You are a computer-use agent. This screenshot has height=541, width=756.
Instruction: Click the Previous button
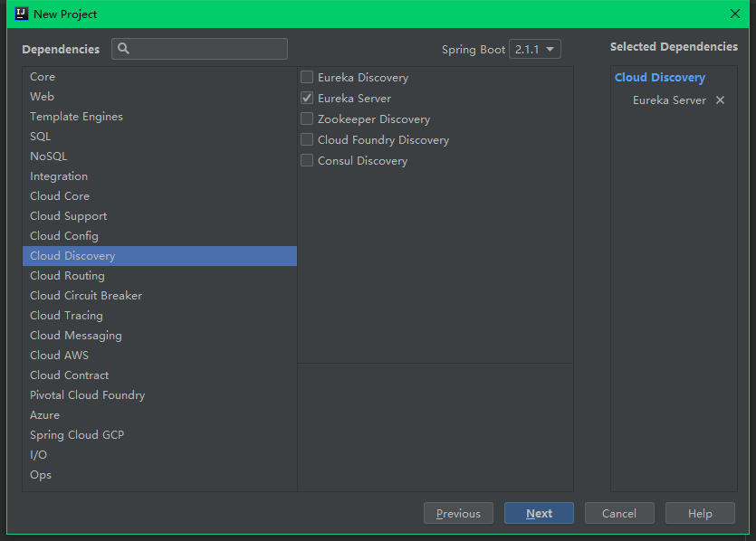point(458,513)
